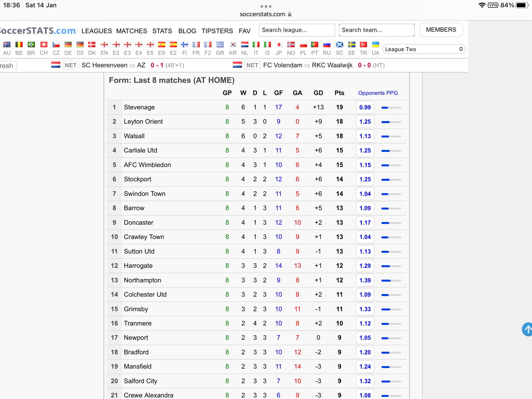532x399 pixels.
Task: Select the Scotland flag icon (SC)
Action: point(340,45)
